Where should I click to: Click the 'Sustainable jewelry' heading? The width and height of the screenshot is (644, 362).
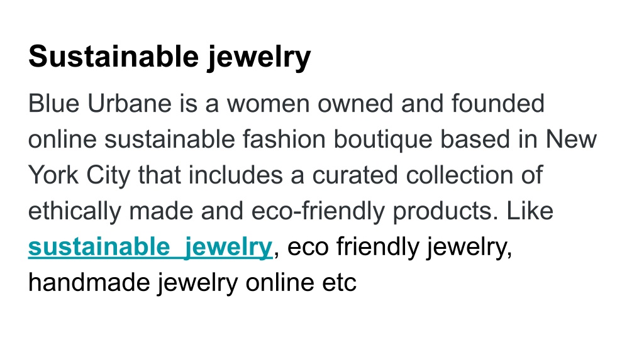pyautogui.click(x=169, y=57)
